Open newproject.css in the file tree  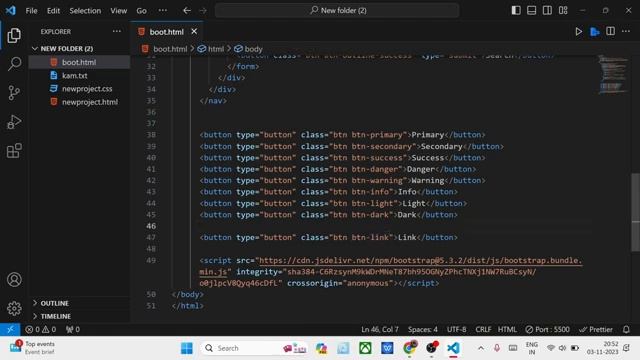point(79,89)
